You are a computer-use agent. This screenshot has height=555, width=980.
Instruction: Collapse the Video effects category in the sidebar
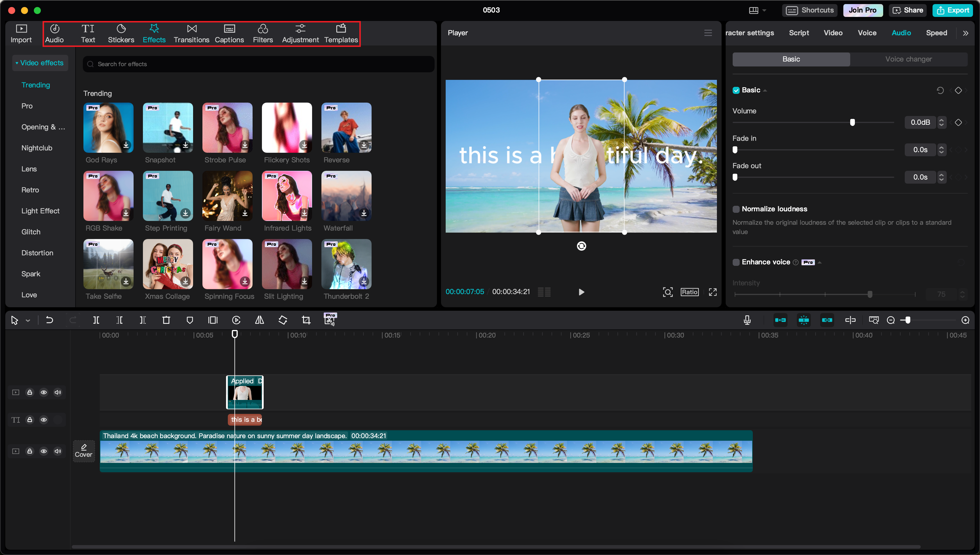point(17,62)
